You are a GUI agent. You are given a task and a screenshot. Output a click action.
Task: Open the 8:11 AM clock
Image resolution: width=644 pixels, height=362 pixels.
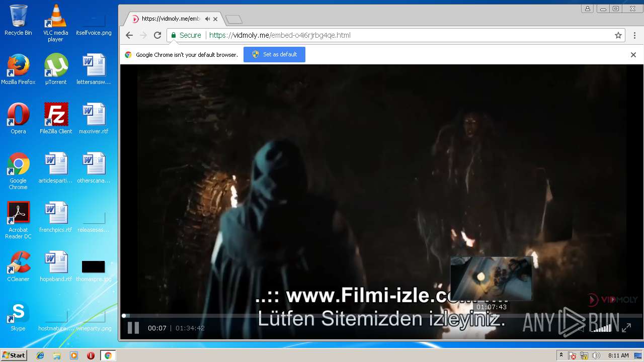[618, 355]
